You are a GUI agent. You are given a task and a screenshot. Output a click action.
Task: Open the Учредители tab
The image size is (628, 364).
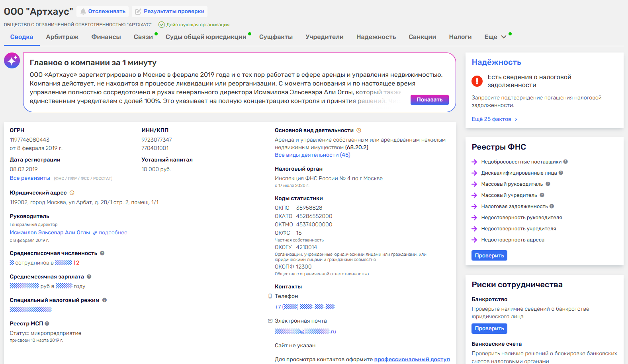click(324, 37)
